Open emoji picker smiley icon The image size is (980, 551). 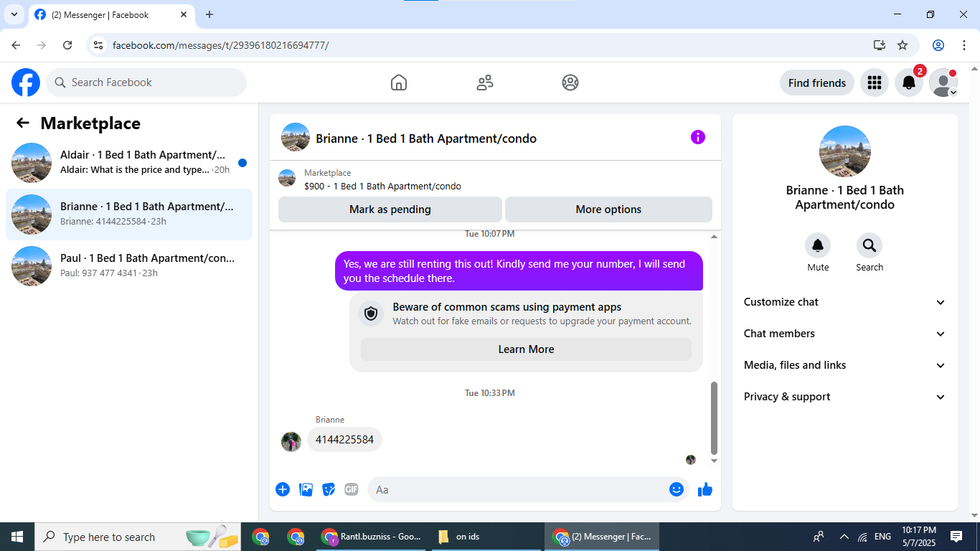coord(676,489)
